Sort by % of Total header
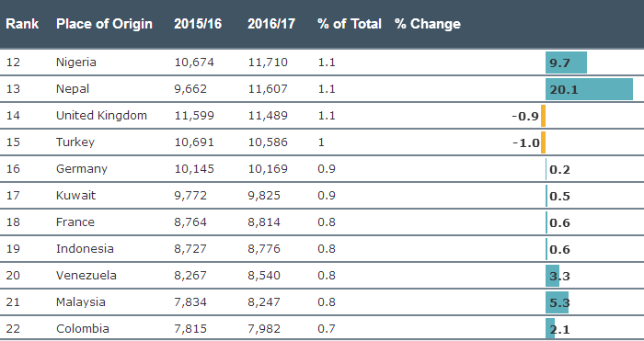 350,24
